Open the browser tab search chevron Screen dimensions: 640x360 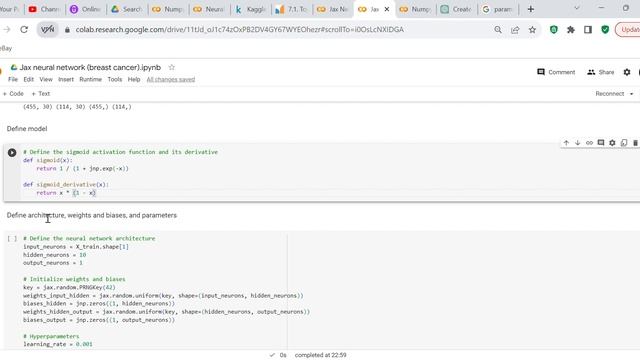point(576,8)
